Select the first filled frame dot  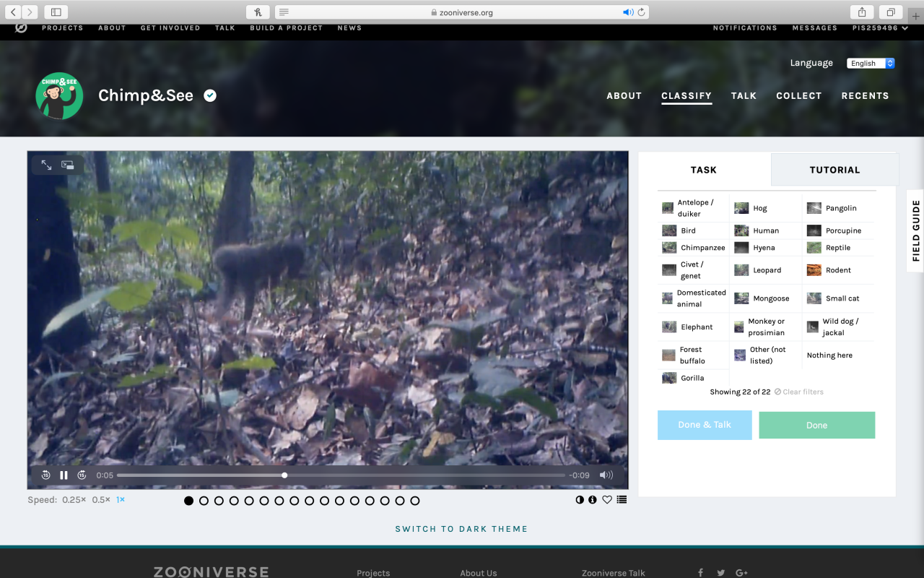click(x=188, y=501)
